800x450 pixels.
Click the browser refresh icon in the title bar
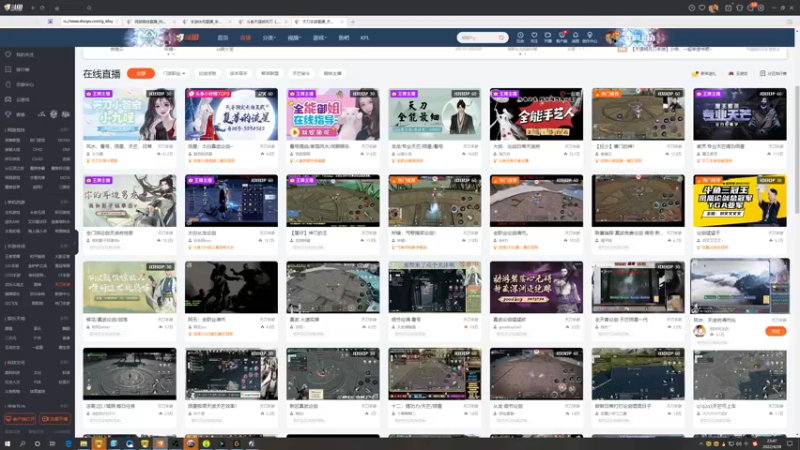[42, 8]
